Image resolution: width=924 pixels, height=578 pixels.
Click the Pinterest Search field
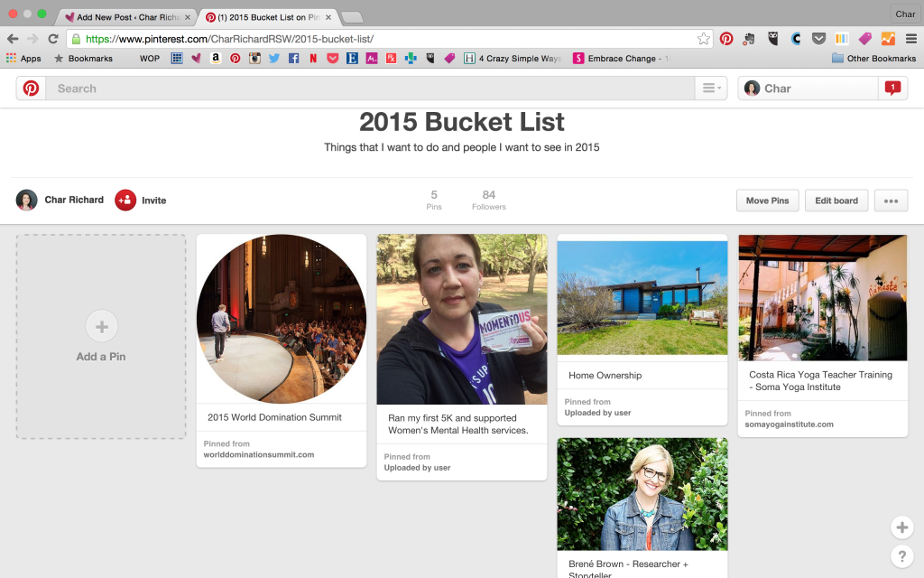coord(370,89)
